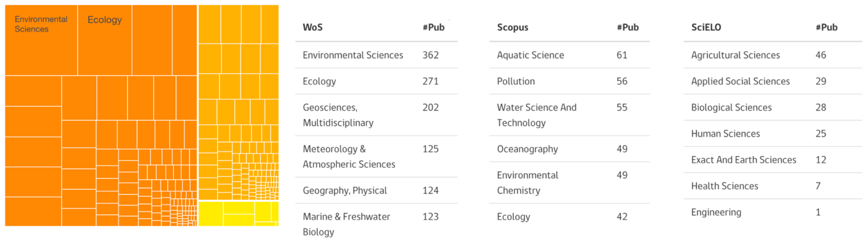The height and width of the screenshot is (245, 868).
Task: Select Agricultural Sciences in SciELO table
Action: pyautogui.click(x=735, y=55)
